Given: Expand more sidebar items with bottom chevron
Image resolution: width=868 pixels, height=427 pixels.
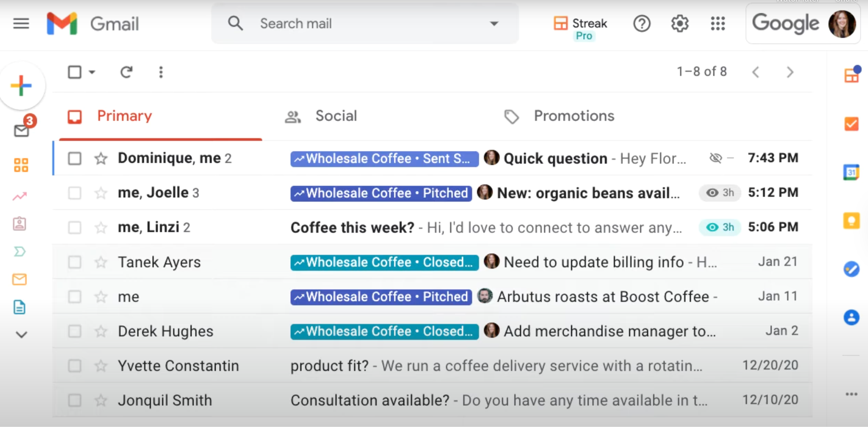Looking at the screenshot, I should 21,335.
